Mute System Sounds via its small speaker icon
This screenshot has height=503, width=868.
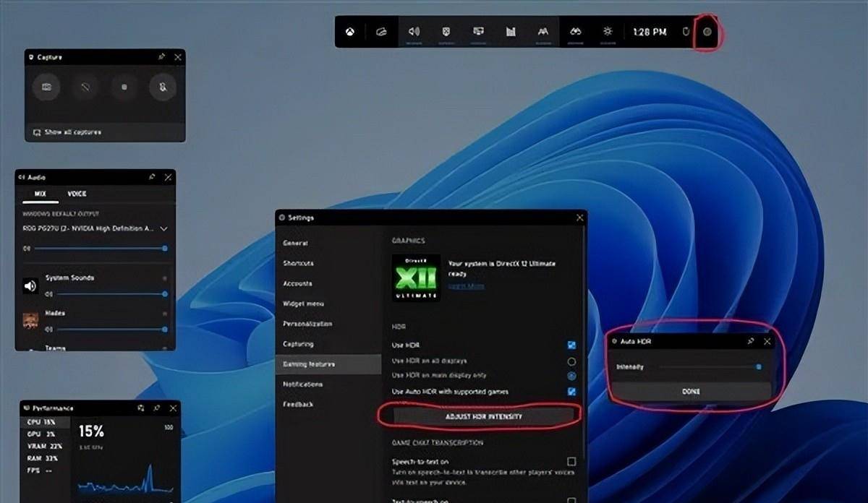[49, 294]
